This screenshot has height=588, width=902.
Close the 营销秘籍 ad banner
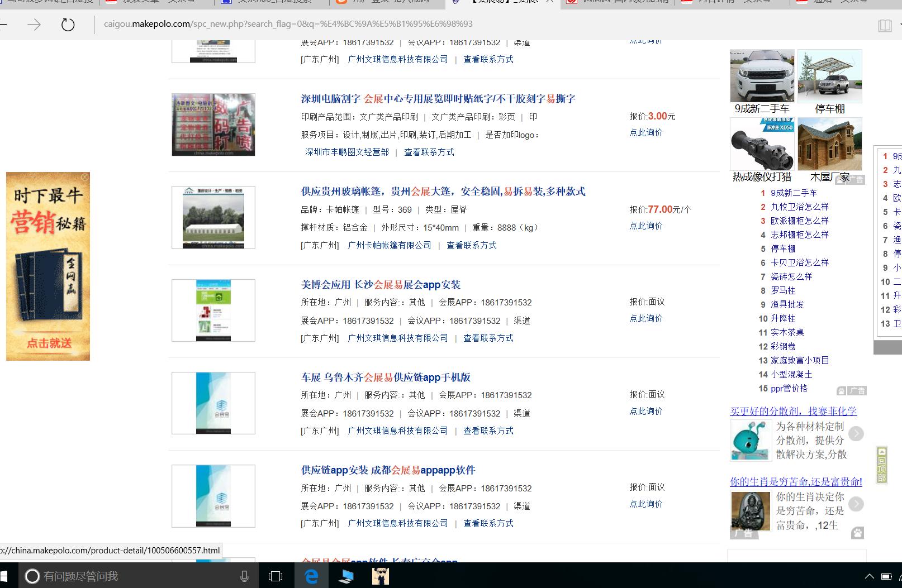pyautogui.click(x=85, y=178)
